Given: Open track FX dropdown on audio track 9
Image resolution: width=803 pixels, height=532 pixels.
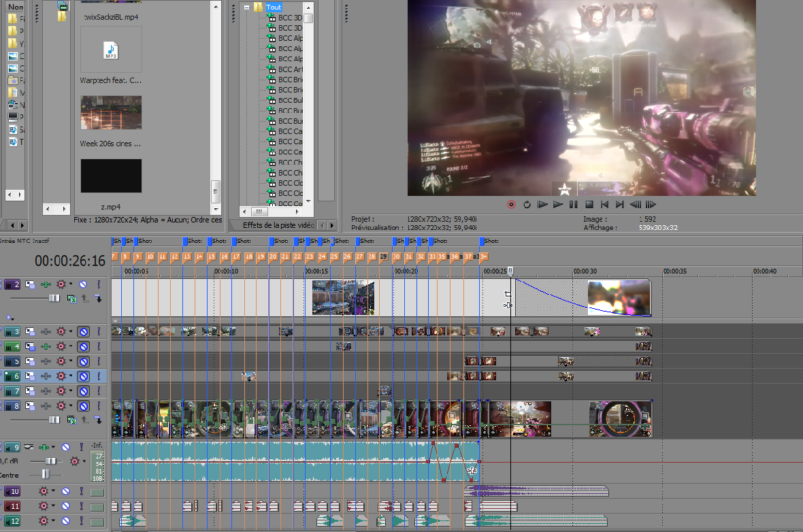Looking at the screenshot, I should [84, 461].
